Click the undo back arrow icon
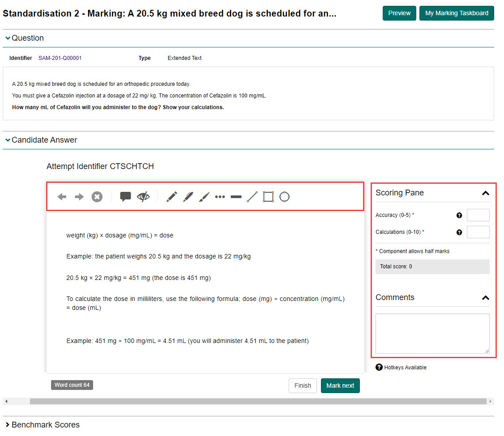The width and height of the screenshot is (504, 436). pos(62,197)
